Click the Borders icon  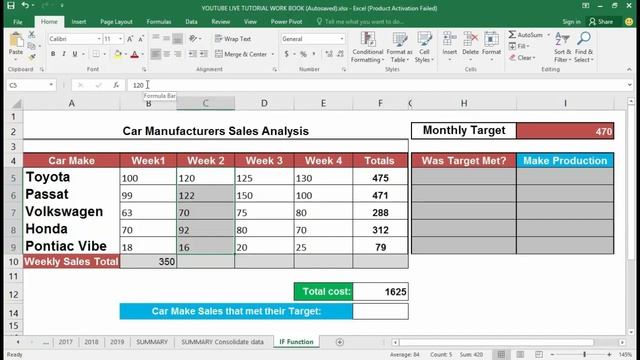(96, 54)
